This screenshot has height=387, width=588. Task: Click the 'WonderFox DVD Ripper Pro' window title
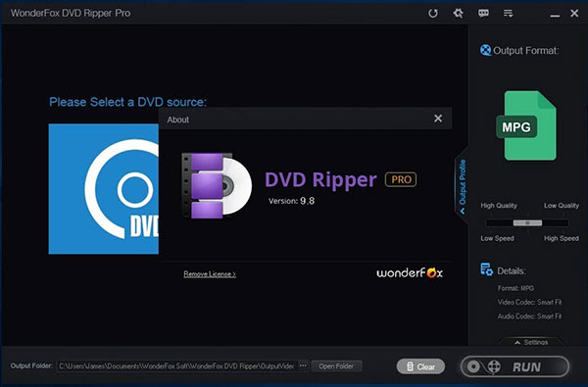pyautogui.click(x=71, y=13)
